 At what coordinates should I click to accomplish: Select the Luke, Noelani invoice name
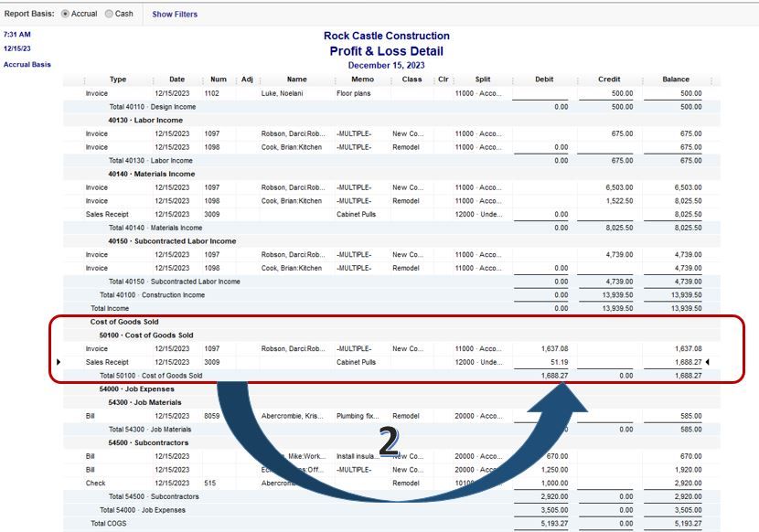pos(282,93)
